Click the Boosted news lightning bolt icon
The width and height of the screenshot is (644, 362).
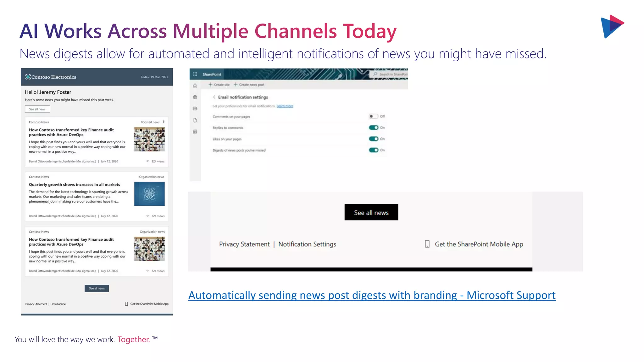164,122
